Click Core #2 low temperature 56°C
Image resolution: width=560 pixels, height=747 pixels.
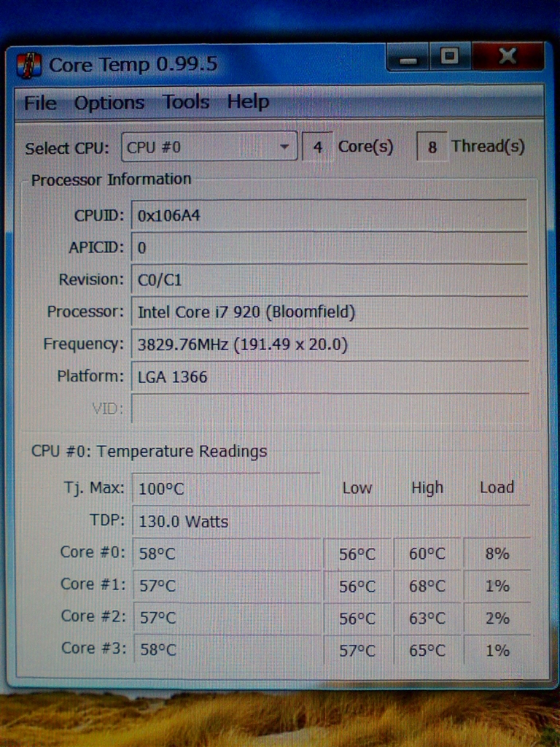(357, 619)
